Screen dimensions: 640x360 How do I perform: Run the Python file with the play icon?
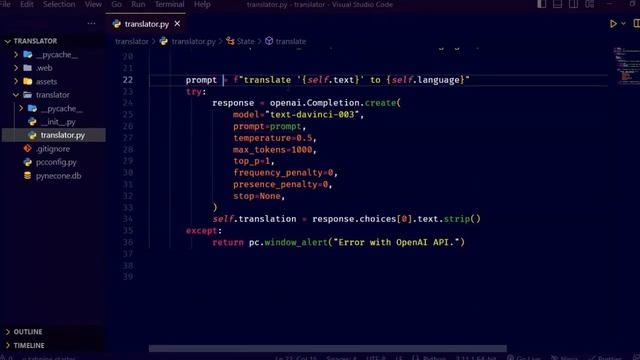[x=613, y=24]
